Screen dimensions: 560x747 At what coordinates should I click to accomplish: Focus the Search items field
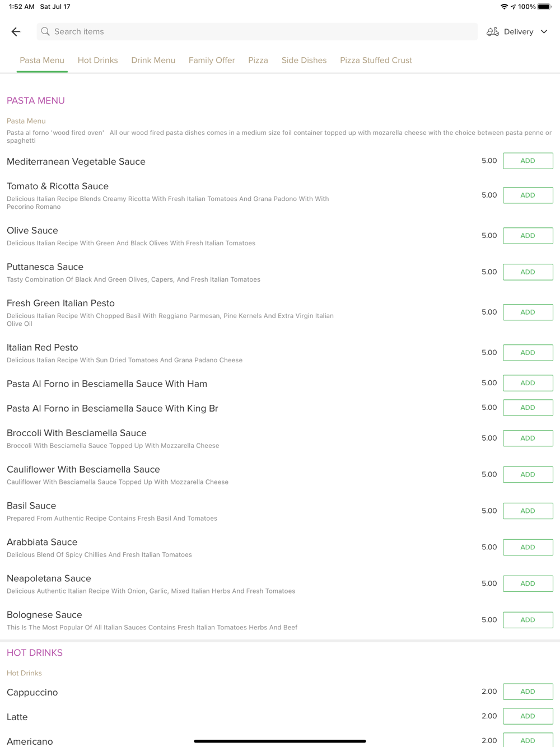click(258, 32)
